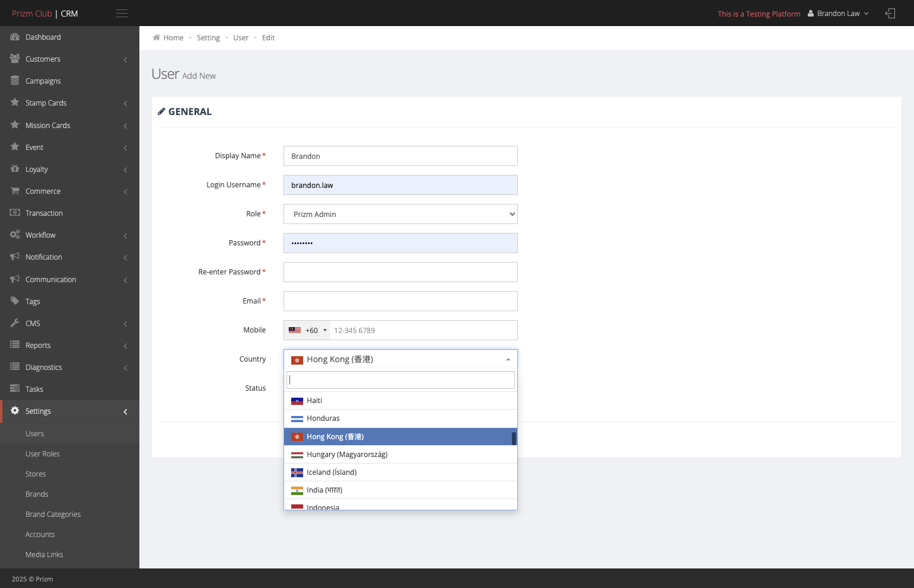The height and width of the screenshot is (588, 914).
Task: Open Stores submenu item
Action: coord(36,474)
